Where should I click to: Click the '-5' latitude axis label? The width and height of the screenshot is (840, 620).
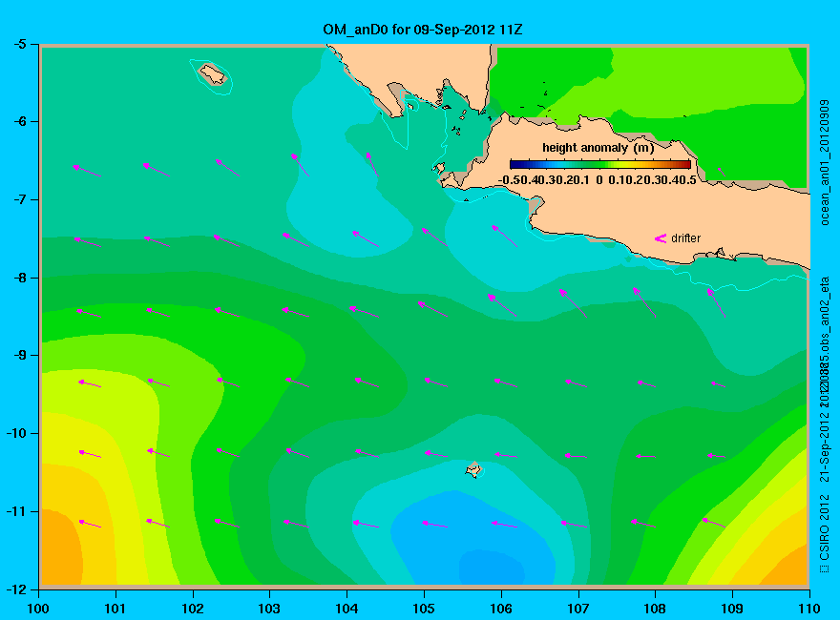19,44
